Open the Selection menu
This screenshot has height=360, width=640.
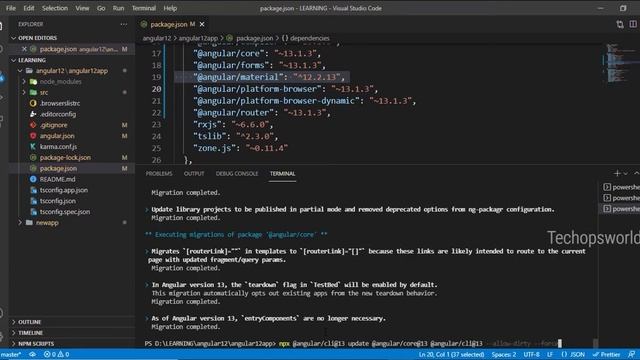pyautogui.click(x=55, y=8)
